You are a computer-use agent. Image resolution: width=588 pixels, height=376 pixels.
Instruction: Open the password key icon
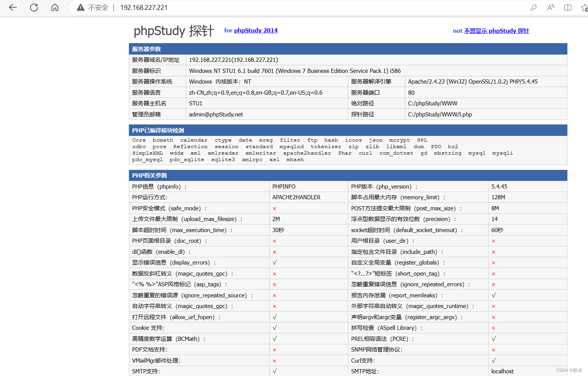pos(533,8)
